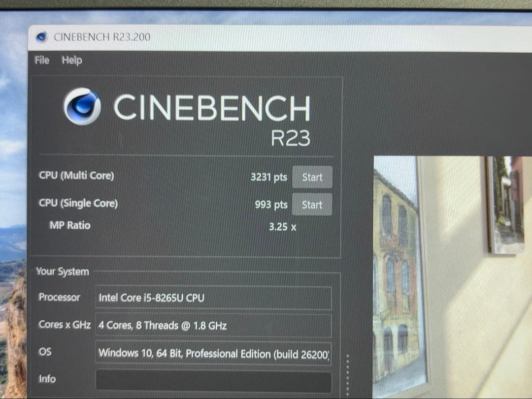Click the "CPU (Multi Core)" label

point(77,175)
